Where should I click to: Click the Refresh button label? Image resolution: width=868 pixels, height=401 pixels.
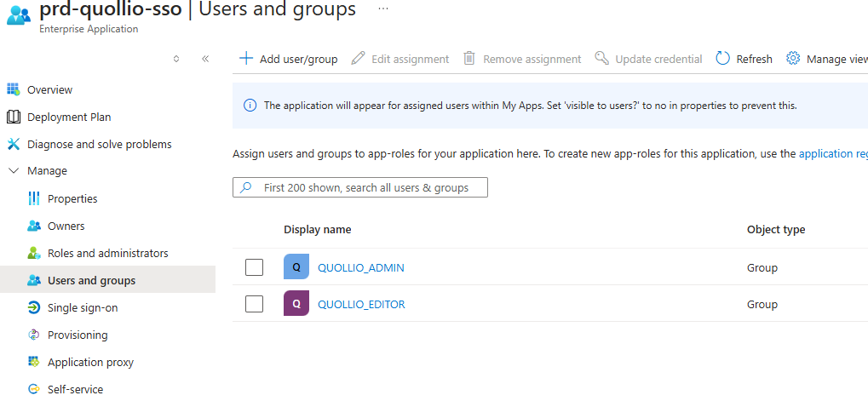click(754, 60)
